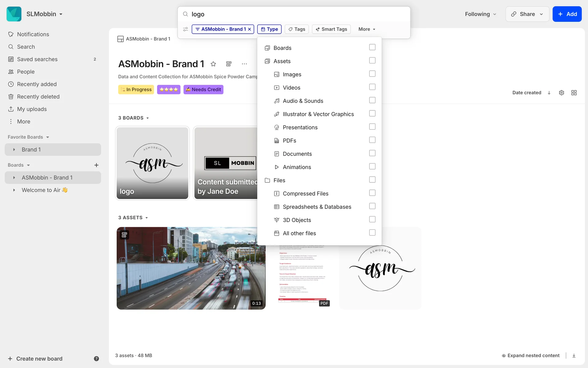
Task: Click the three-dots menu beside board title
Action: 244,64
